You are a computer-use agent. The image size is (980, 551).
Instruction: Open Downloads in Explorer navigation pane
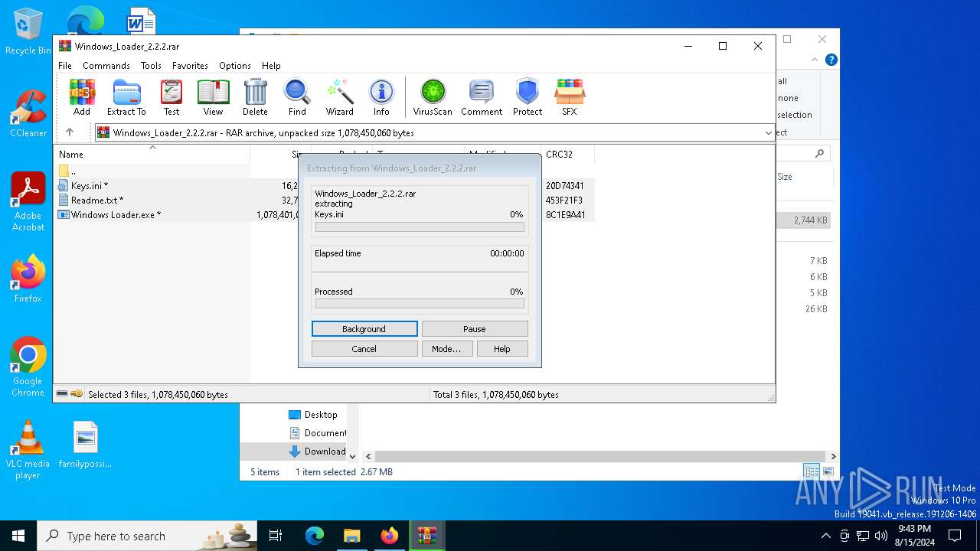[317, 452]
